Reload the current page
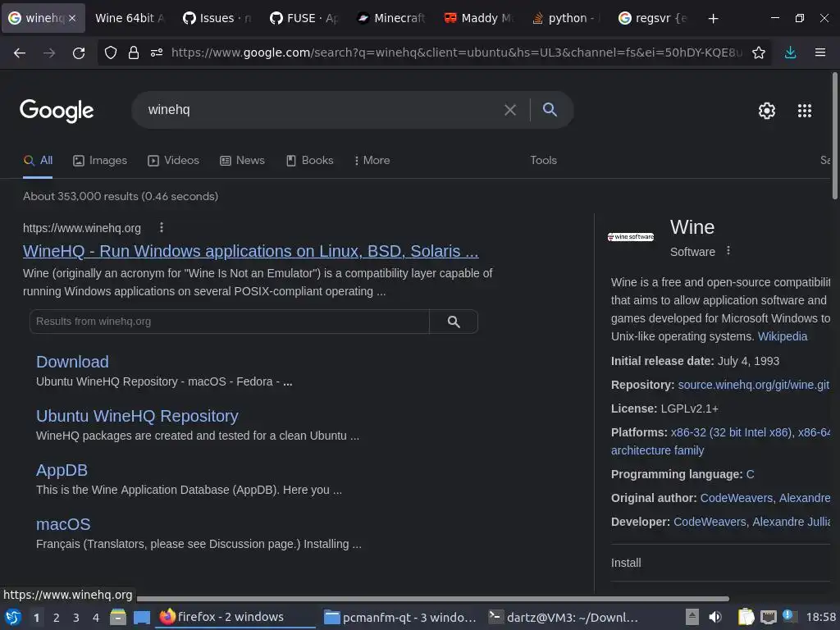Viewport: 840px width, 630px height. tap(79, 52)
